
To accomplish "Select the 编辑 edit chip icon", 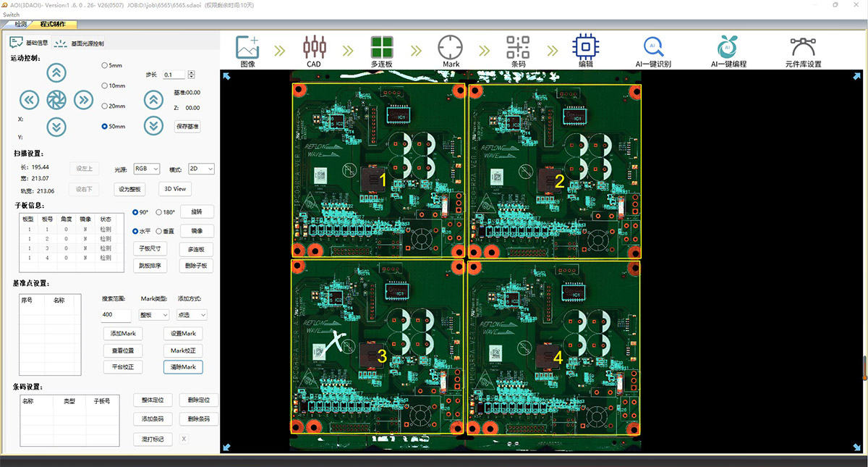I will [585, 47].
